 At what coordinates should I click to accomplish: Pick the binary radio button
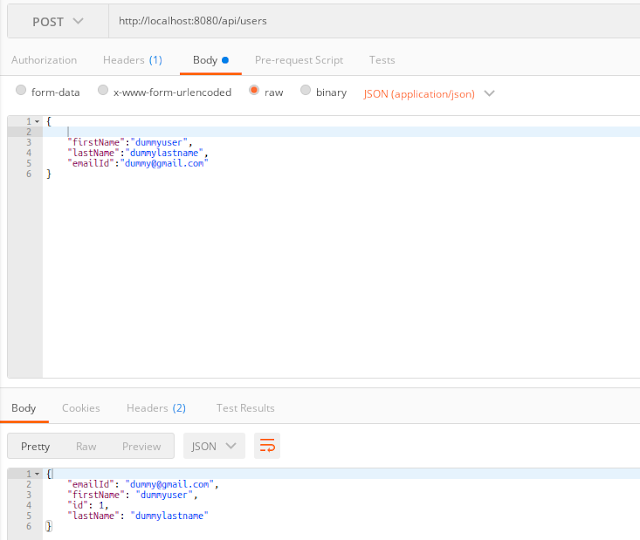tap(305, 90)
